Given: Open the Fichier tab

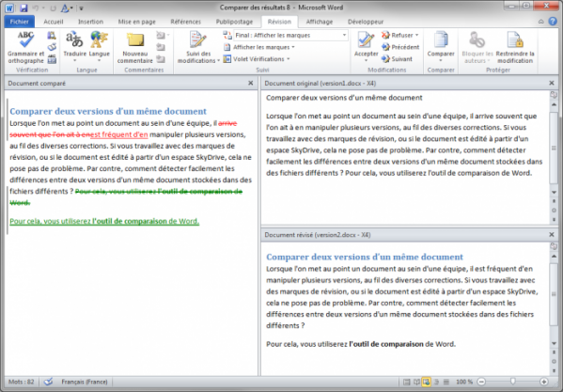Looking at the screenshot, I should pos(20,22).
